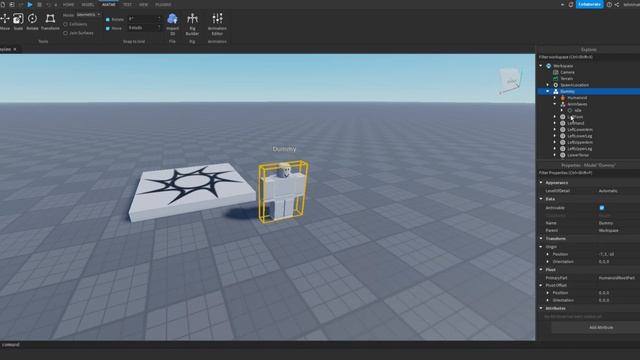Click the Stop button in the top bar
Screen dimensions: 640x360
39,4
